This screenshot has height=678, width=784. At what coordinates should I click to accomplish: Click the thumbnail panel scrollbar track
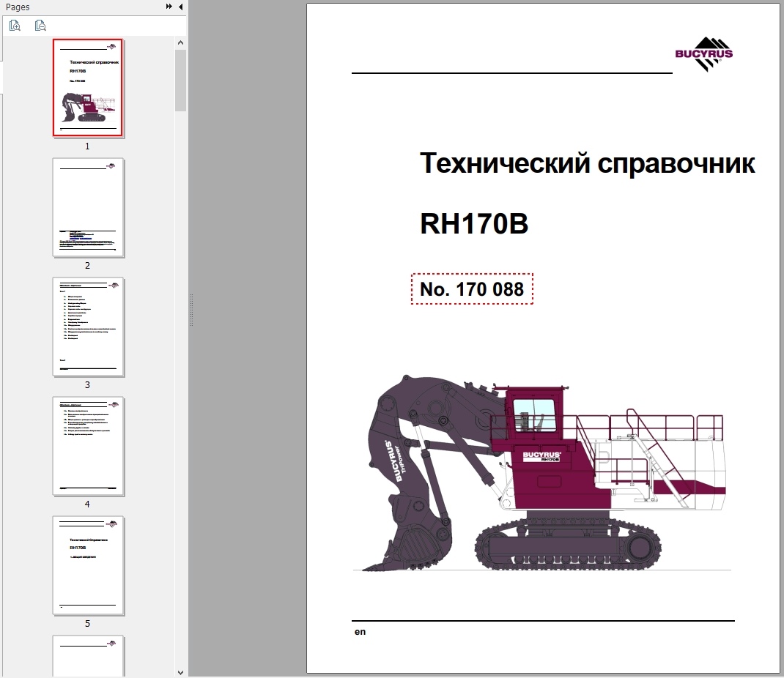(x=180, y=366)
